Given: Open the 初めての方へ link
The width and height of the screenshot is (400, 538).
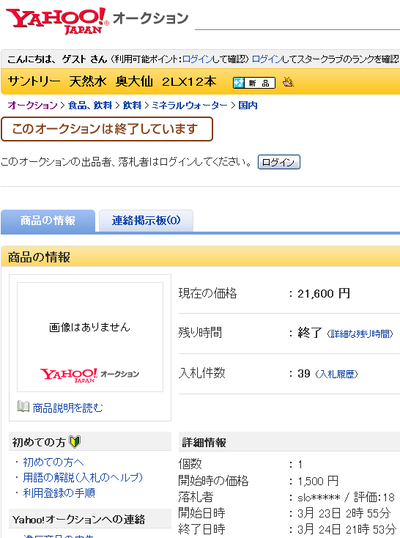Looking at the screenshot, I should (54, 462).
